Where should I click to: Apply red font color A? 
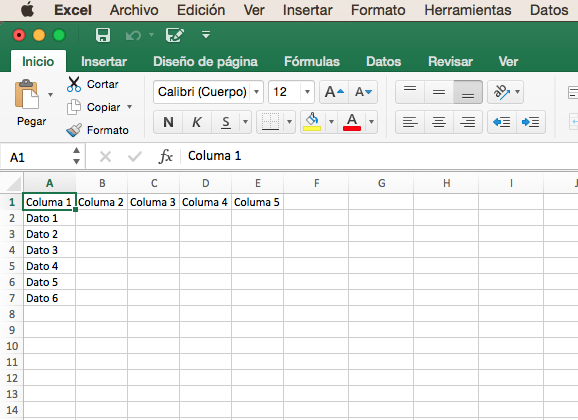[x=352, y=122]
